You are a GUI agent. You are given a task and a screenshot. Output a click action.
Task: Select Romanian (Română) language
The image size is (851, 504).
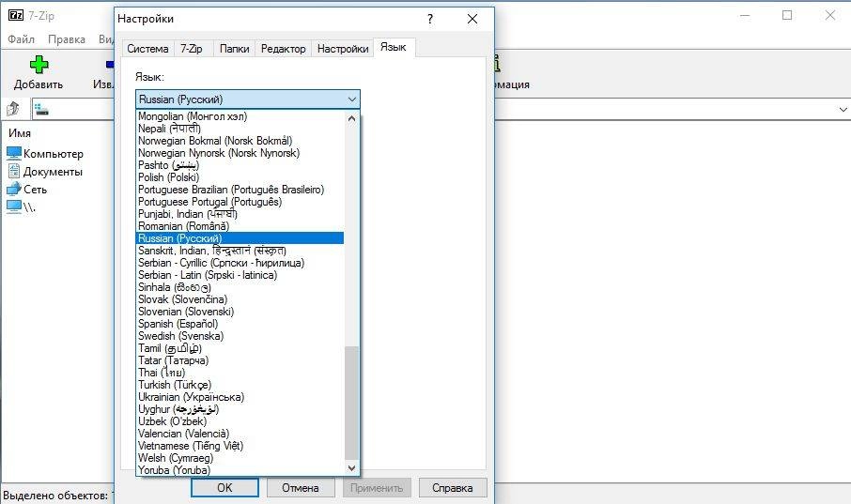pyautogui.click(x=240, y=226)
